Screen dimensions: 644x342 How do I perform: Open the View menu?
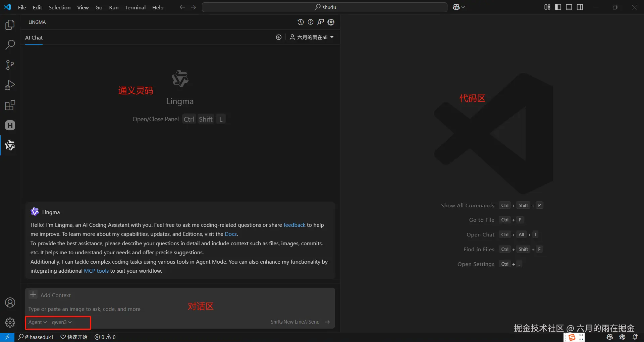83,7
